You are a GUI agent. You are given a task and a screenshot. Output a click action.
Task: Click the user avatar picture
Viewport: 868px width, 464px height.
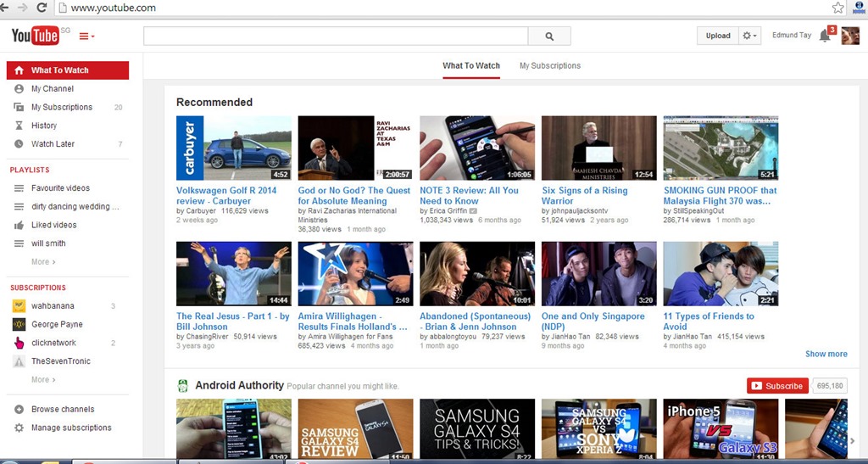[850, 36]
